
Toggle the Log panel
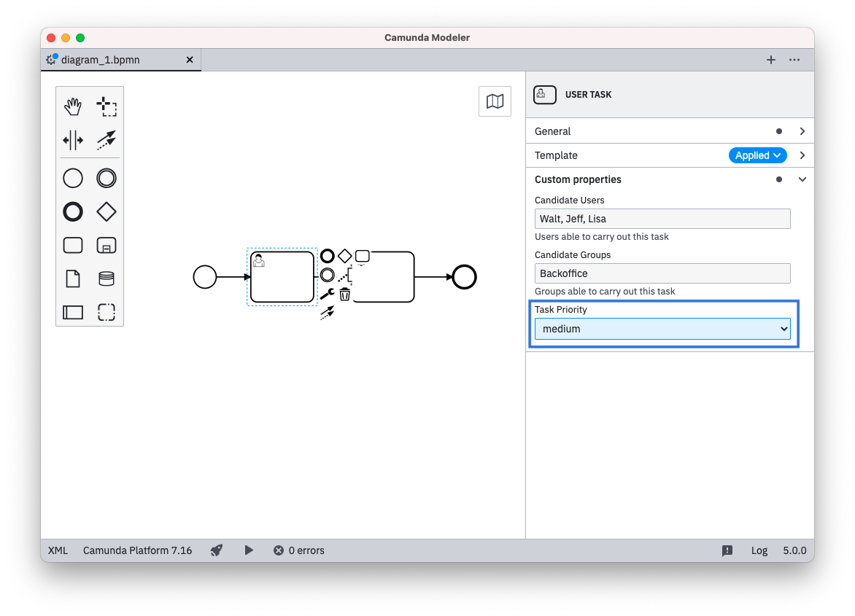pyautogui.click(x=759, y=550)
